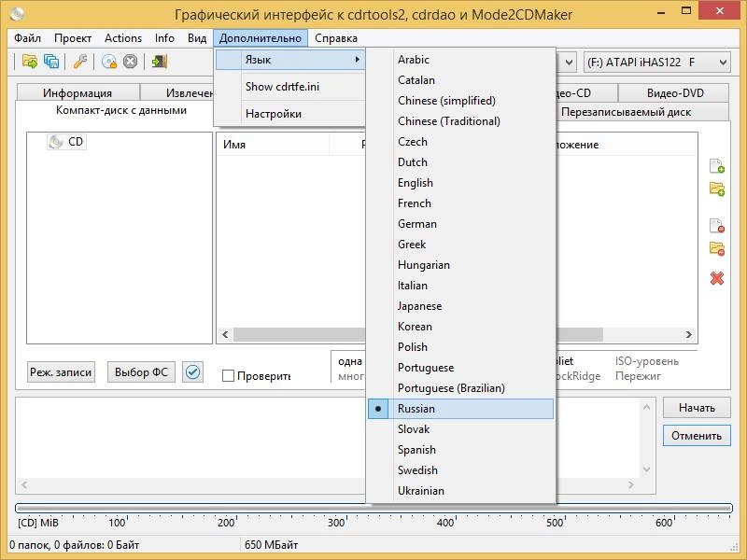747x560 pixels.
Task: Select Ukrainian language
Action: coord(460,491)
